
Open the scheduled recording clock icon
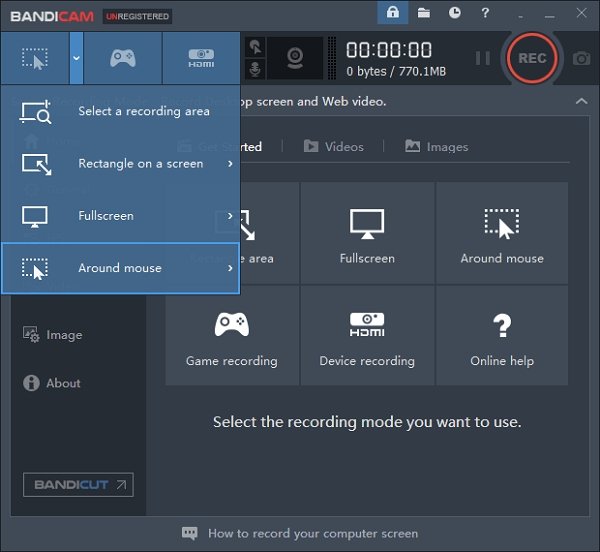coord(455,13)
